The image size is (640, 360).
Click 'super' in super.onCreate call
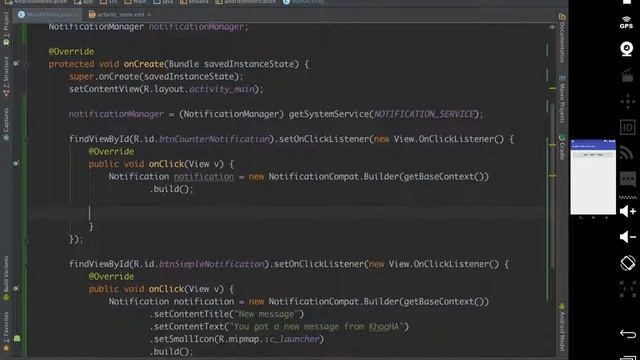[81, 77]
